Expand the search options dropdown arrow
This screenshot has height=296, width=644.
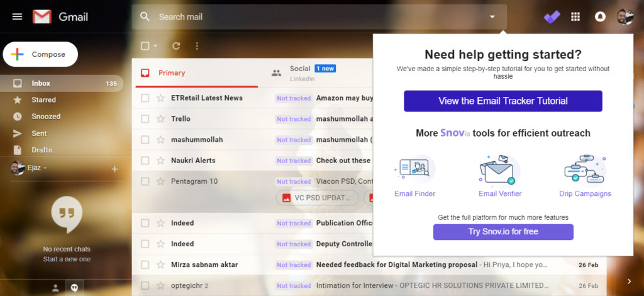(x=492, y=17)
